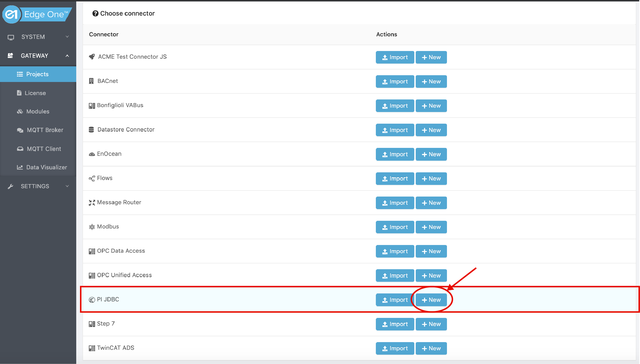Open the Projects section
Screen dimensions: 640x364
tap(37, 74)
